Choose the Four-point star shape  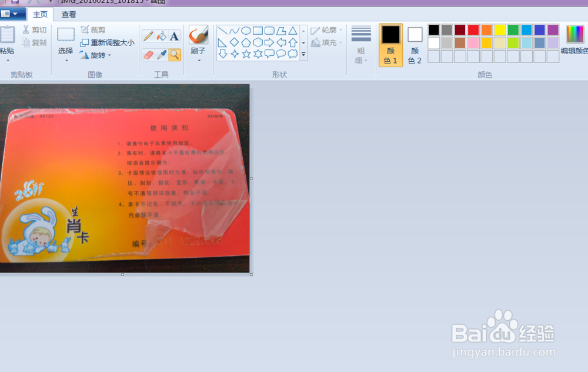(x=235, y=54)
